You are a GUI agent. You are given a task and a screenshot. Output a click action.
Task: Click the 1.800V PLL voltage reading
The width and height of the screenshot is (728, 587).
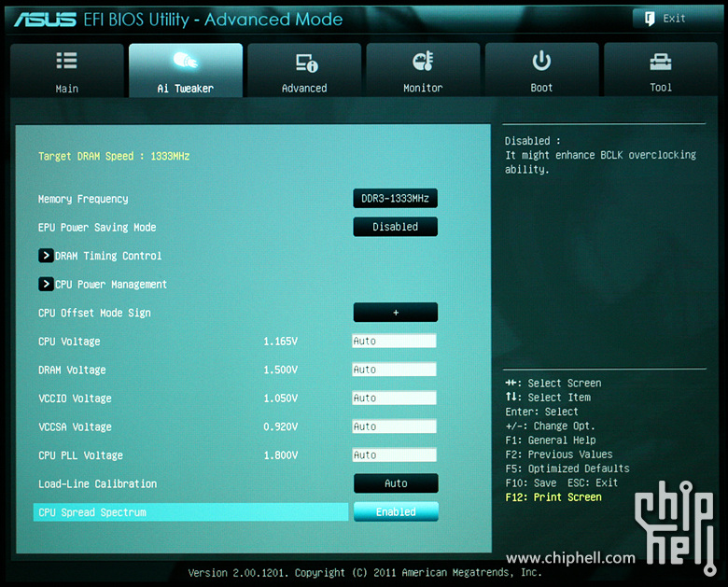click(280, 455)
